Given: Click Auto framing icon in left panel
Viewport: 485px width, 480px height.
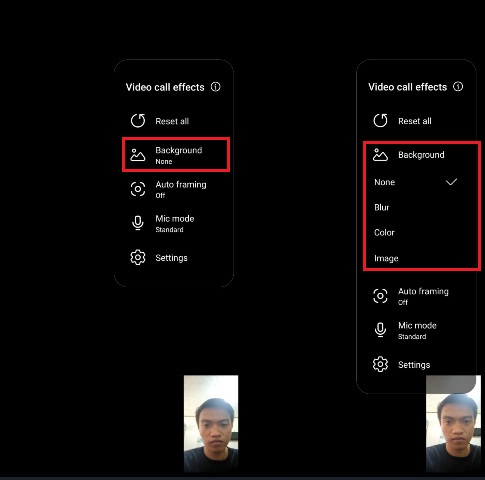Looking at the screenshot, I should (138, 189).
